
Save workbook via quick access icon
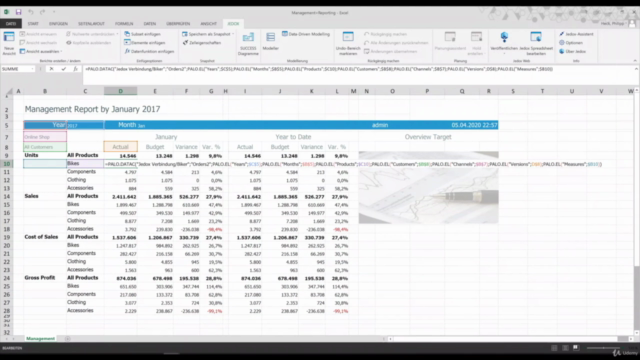(18, 12)
